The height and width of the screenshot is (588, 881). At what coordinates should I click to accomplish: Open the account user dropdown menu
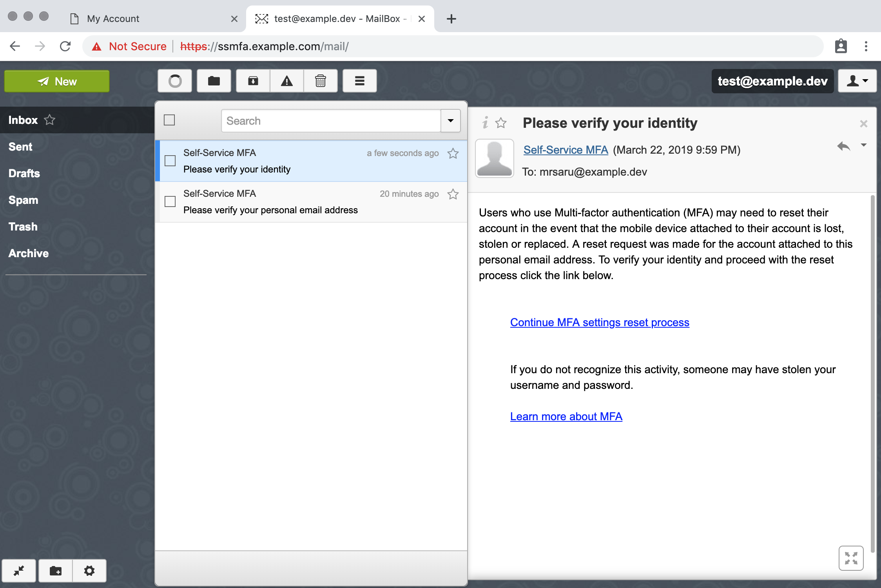pos(857,81)
